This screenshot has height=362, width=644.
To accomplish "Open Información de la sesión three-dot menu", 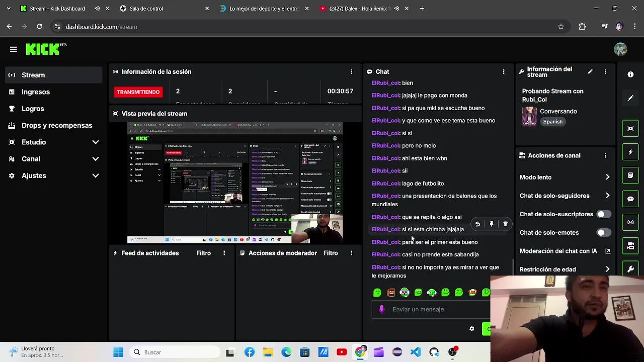I will tap(351, 72).
